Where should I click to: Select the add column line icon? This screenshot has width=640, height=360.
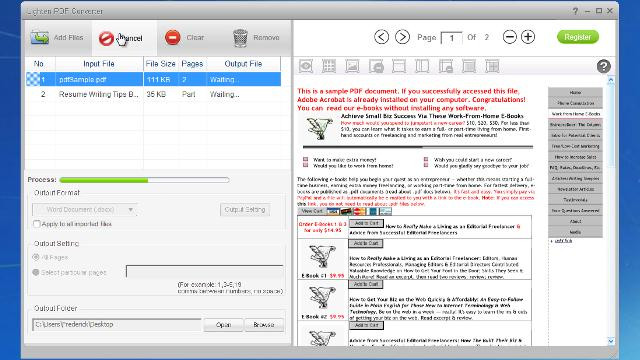pos(422,66)
